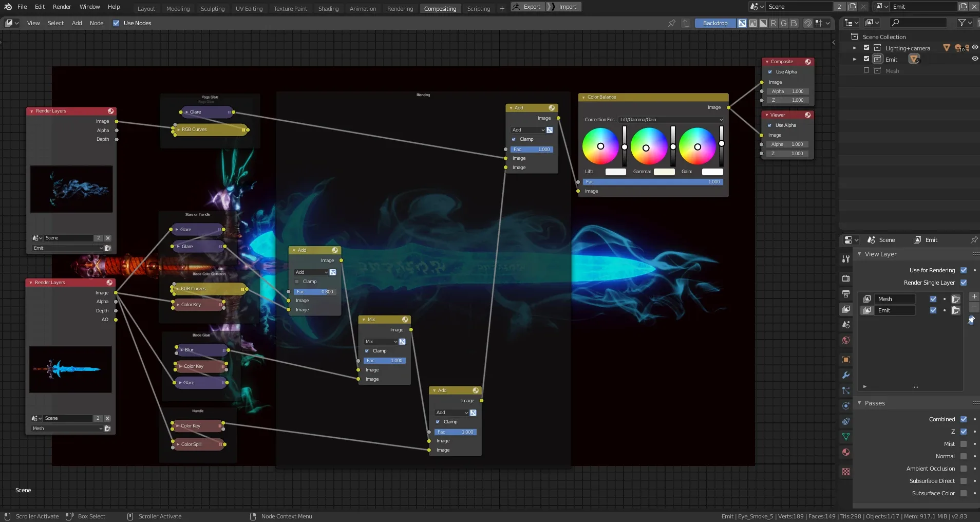Click the outliner filter funnel icon
This screenshot has width=980, height=522.
click(962, 23)
